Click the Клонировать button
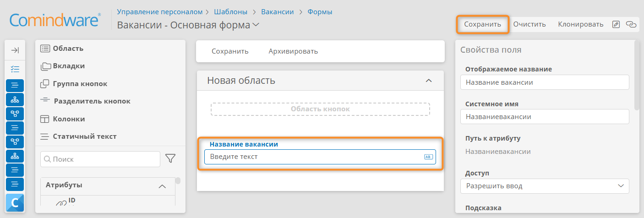This screenshot has width=644, height=218. 580,24
